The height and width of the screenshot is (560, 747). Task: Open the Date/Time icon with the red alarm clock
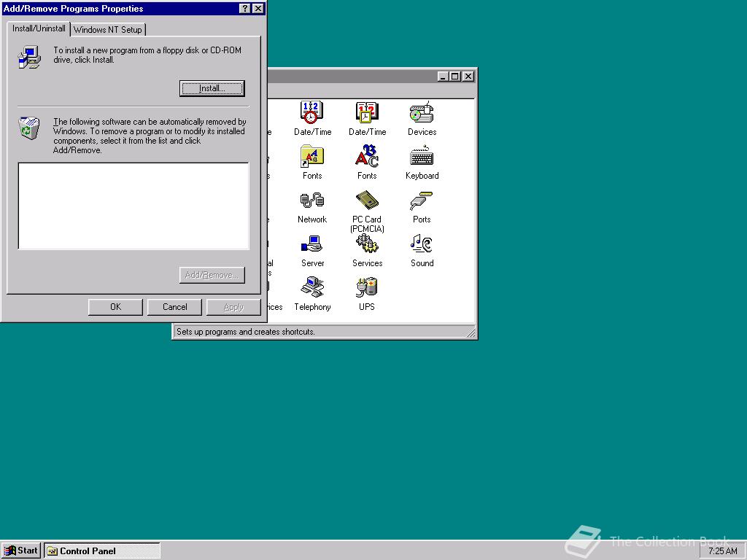pyautogui.click(x=312, y=112)
